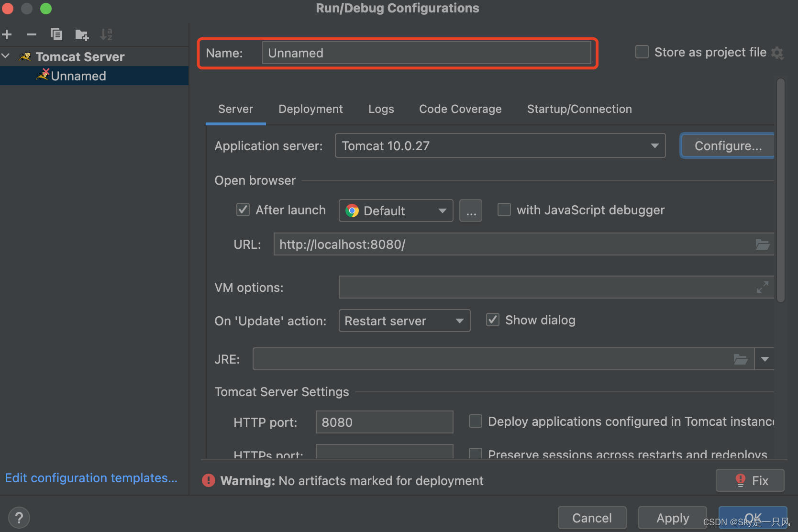This screenshot has width=798, height=532.
Task: Sort configurations alphabetically
Action: pos(106,34)
